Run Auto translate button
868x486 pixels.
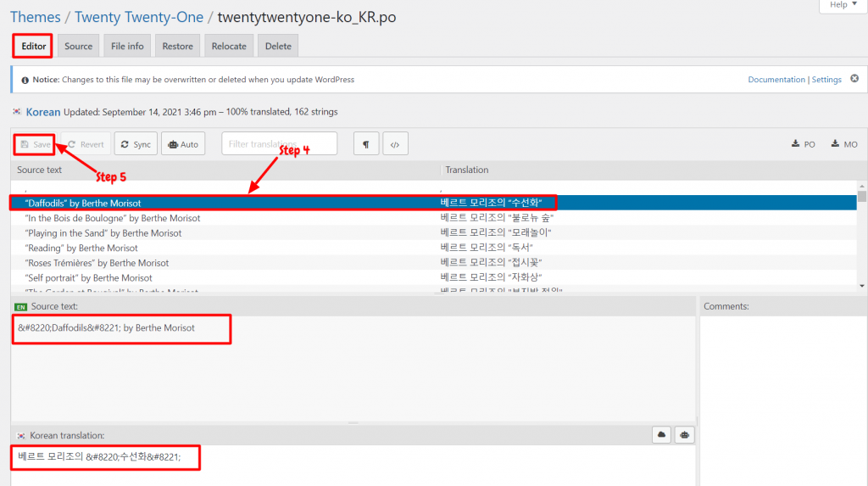click(x=183, y=144)
